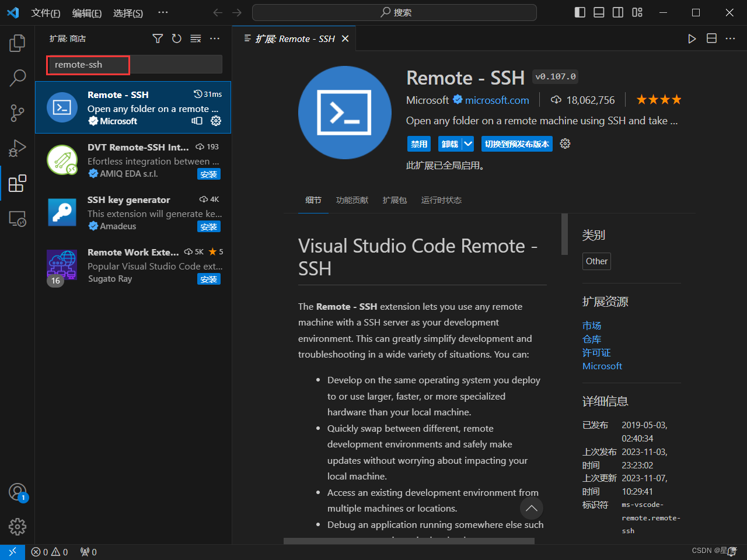Screen dimensions: 747x560
Task: Click the four-star rating of Remote - SSH
Action: tap(658, 100)
